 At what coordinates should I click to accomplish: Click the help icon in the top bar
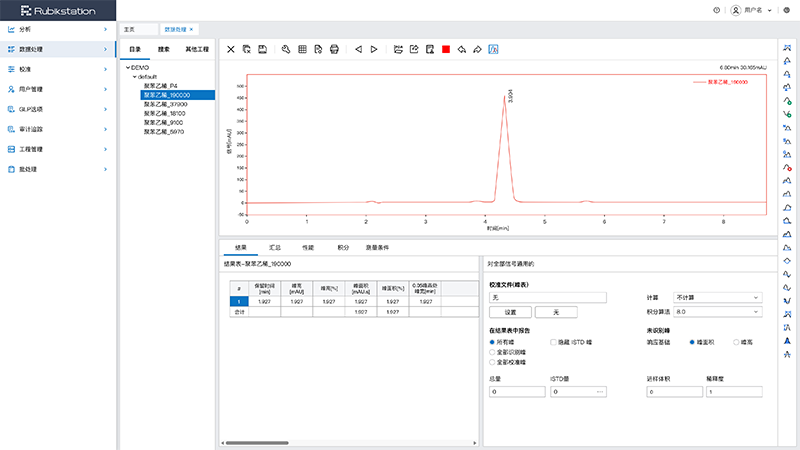pos(716,10)
